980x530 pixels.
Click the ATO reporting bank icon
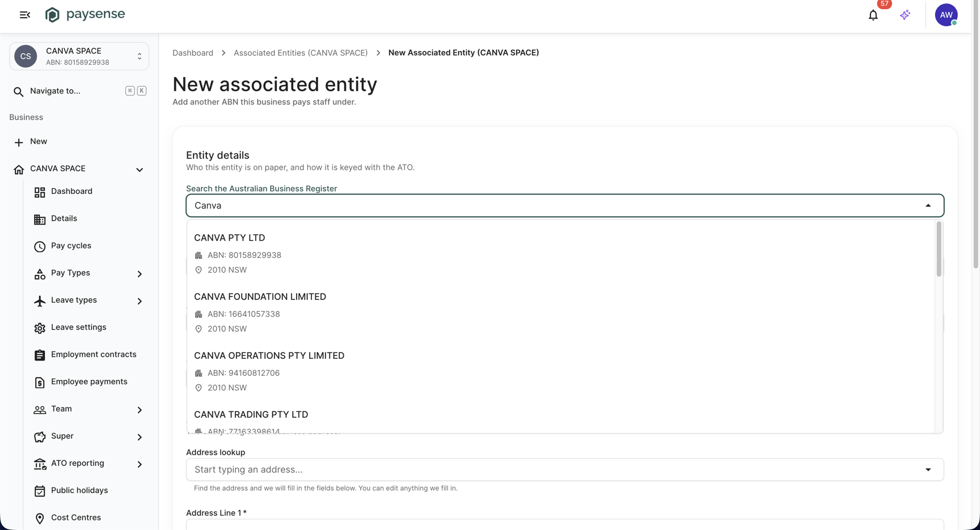(x=40, y=464)
